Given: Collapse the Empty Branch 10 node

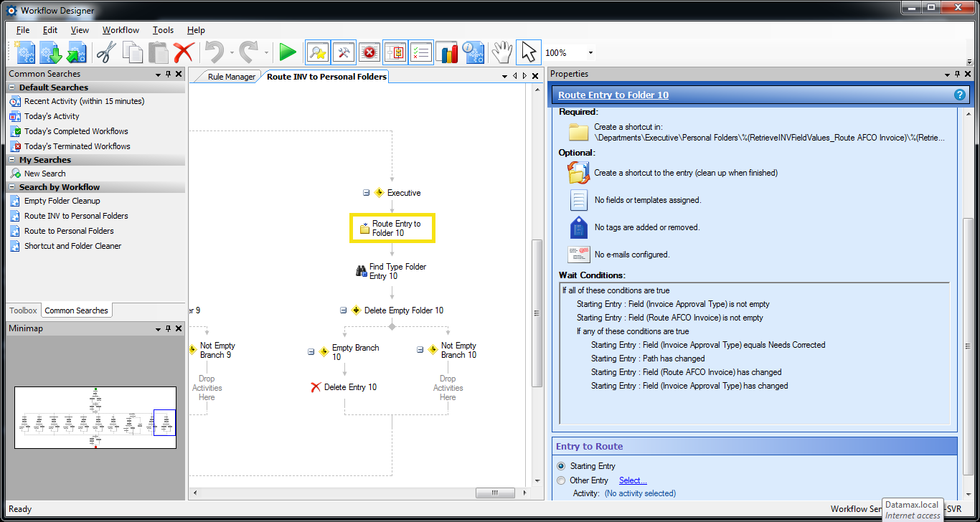Looking at the screenshot, I should tap(311, 352).
